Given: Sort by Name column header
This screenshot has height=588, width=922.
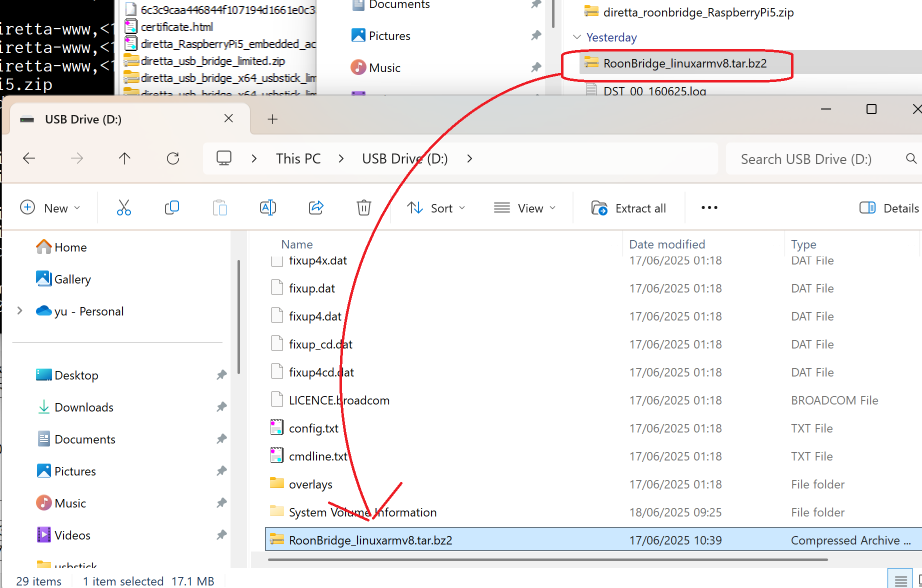Looking at the screenshot, I should point(297,244).
